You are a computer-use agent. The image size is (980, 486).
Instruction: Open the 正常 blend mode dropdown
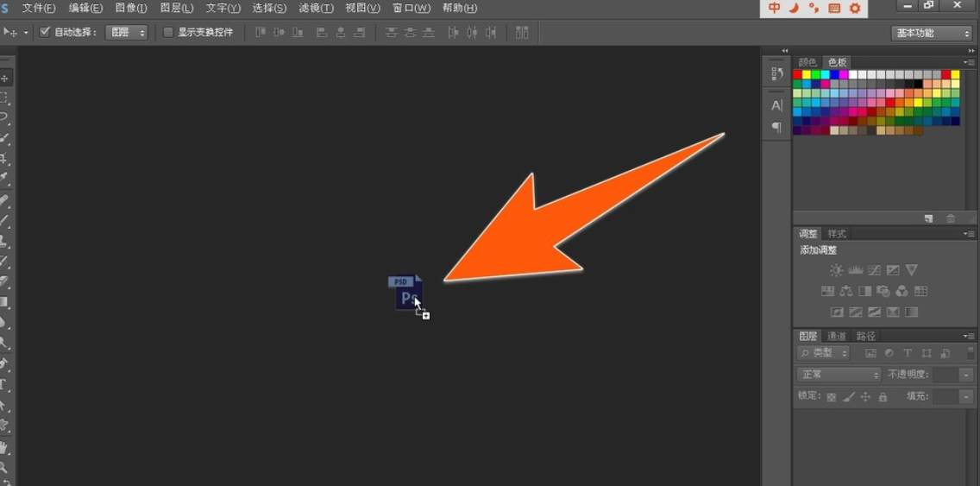pos(839,375)
